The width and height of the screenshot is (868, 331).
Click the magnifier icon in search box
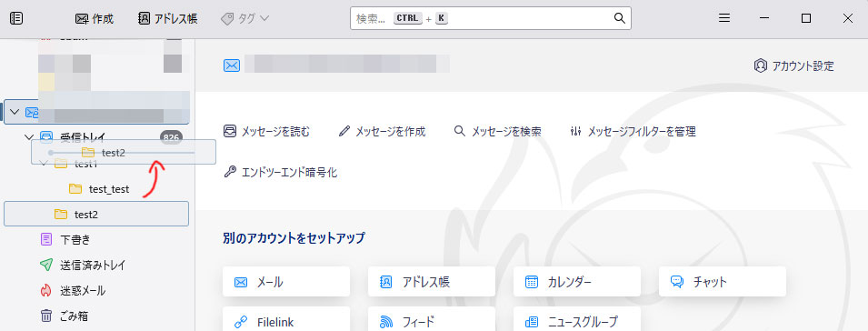tap(620, 18)
